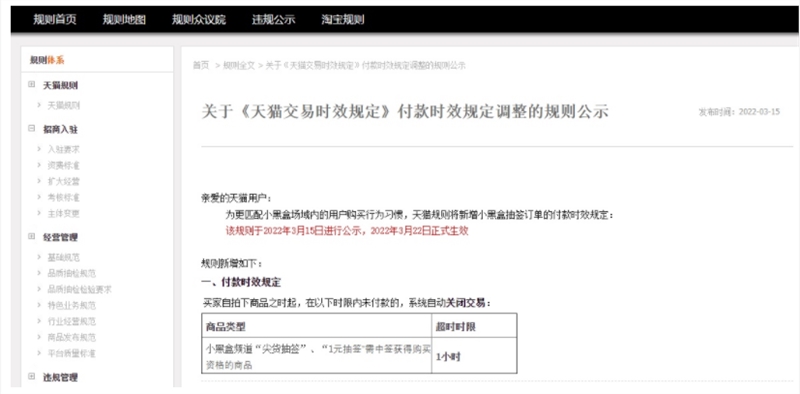Viewport: 800px width, 394px height.
Task: Click the 发布时间: 2022-03-15 date text
Action: pyautogui.click(x=739, y=112)
